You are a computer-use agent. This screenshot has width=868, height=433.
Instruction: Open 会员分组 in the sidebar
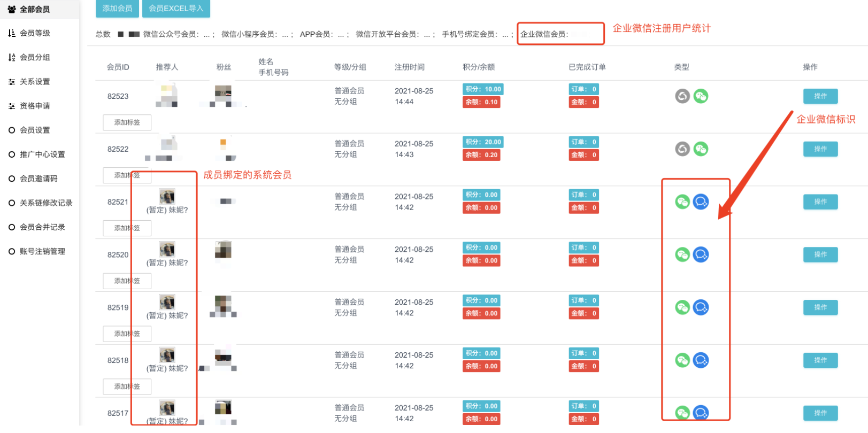pyautogui.click(x=35, y=57)
